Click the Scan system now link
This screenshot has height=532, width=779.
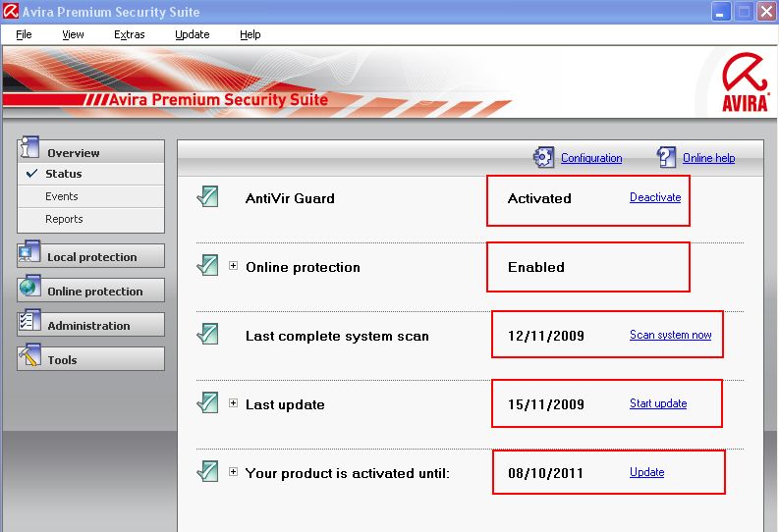[670, 335]
